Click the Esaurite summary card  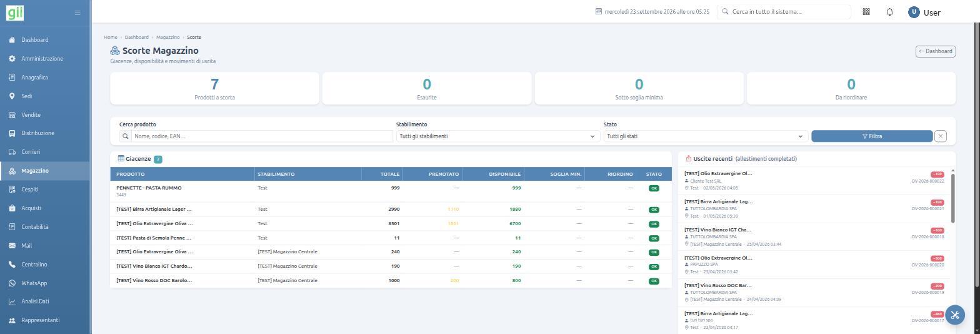click(x=427, y=88)
